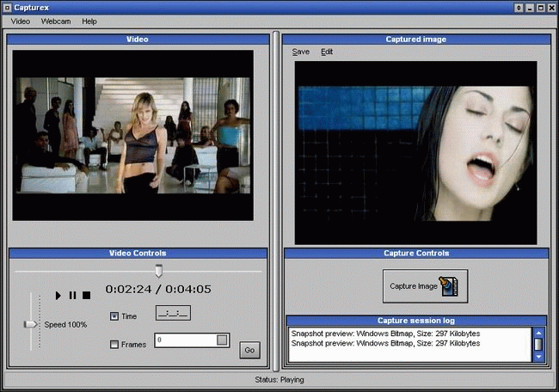Click the Speed slider handle
559x392 pixels.
pos(31,324)
